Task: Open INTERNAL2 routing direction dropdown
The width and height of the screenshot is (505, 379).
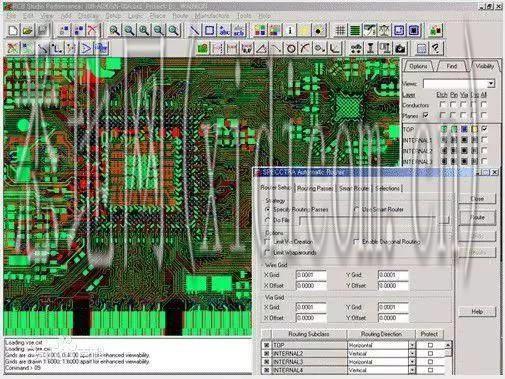Action: click(412, 353)
